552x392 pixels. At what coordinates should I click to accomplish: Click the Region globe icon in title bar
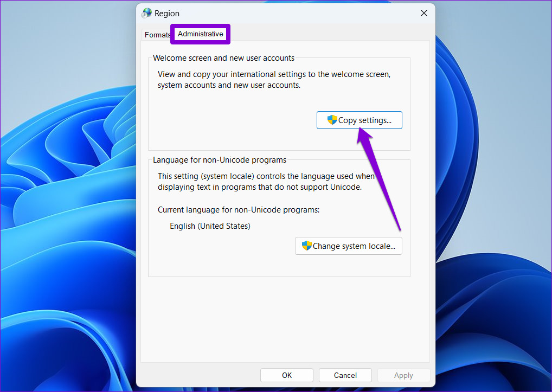pos(146,14)
